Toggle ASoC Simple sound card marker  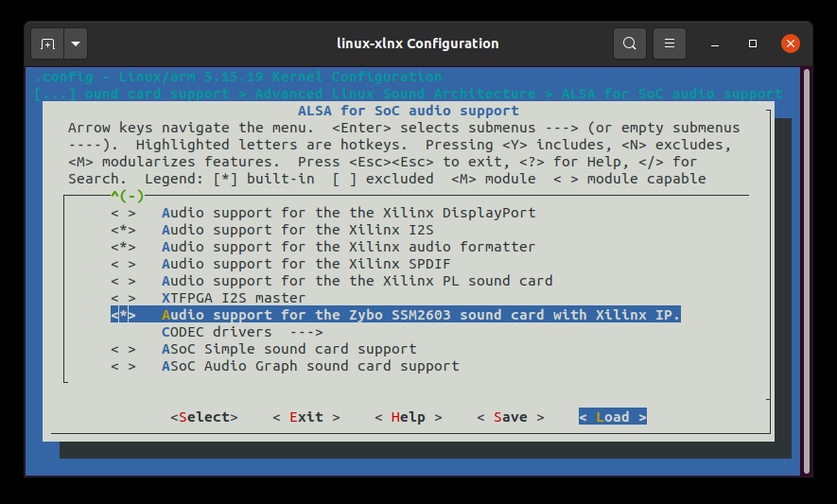coord(123,349)
